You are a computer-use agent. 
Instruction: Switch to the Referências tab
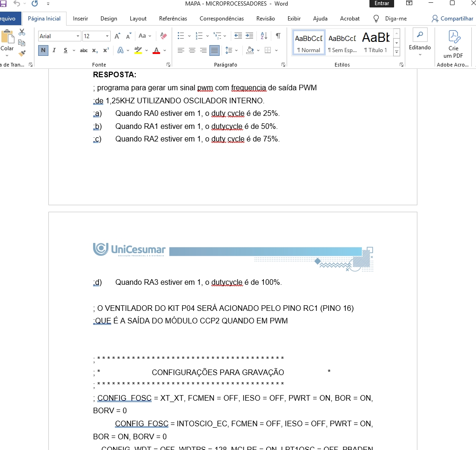(173, 19)
